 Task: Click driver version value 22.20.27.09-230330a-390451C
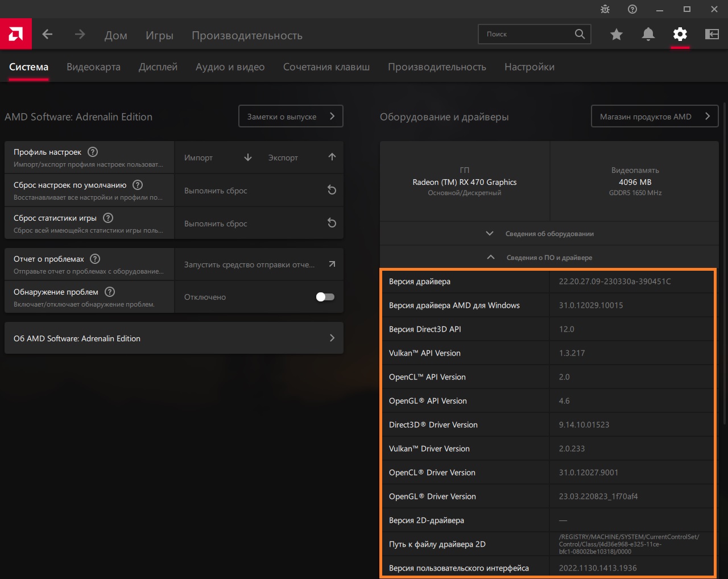pos(615,282)
